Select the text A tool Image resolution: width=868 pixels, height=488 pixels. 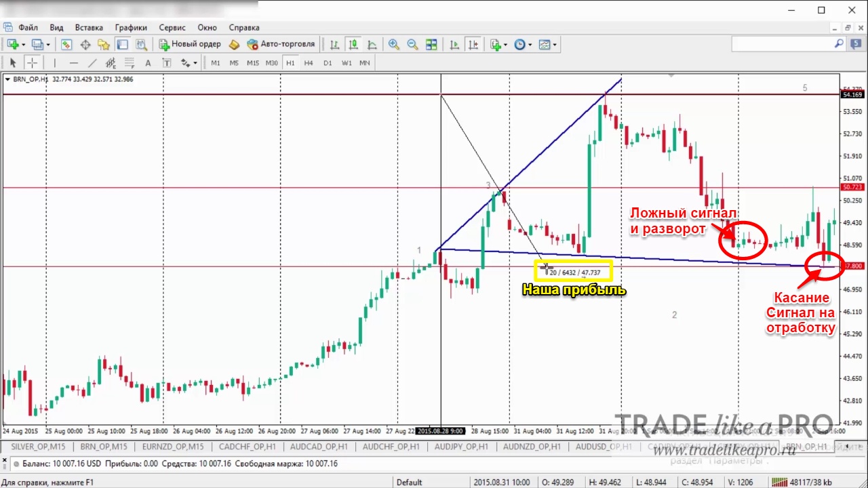point(149,63)
